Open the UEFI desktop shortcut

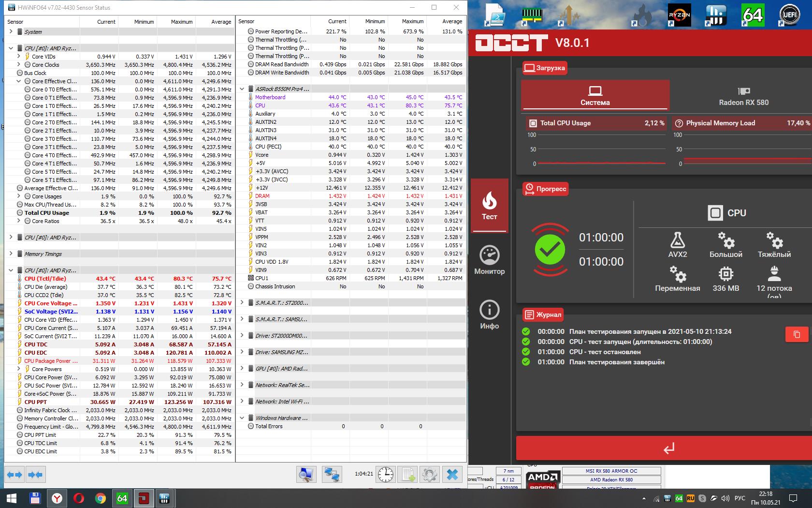[x=790, y=15]
